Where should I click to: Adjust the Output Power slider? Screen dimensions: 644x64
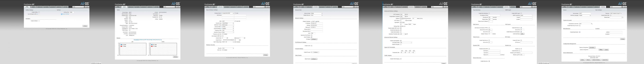(x=228, y=40)
